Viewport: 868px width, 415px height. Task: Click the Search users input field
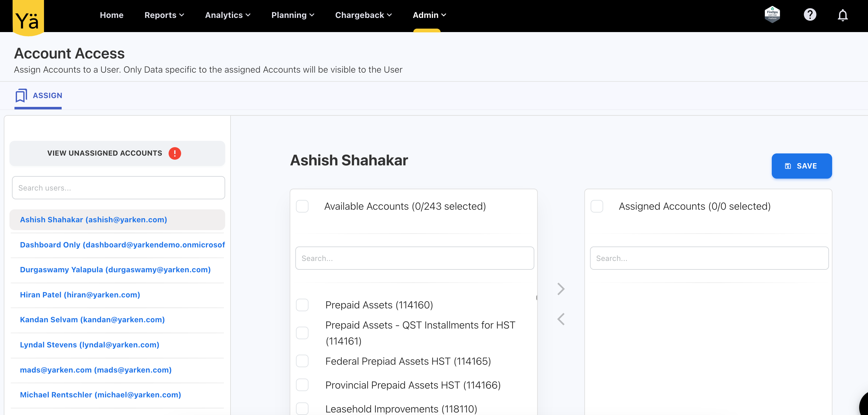pyautogui.click(x=118, y=188)
